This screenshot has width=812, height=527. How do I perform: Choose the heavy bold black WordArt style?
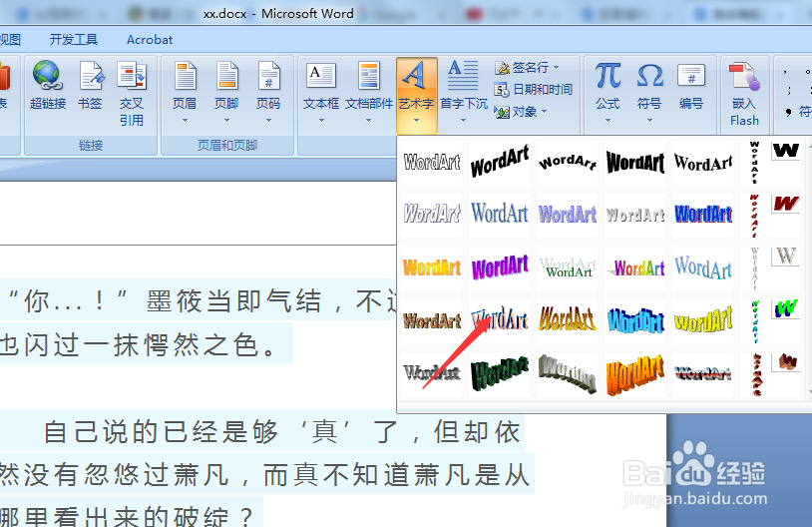(x=635, y=163)
